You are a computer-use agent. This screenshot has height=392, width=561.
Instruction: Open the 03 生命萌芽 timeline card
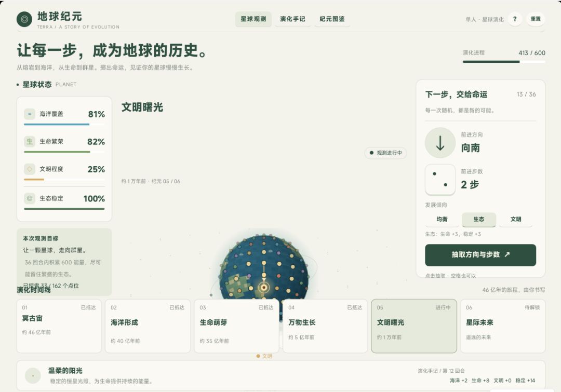click(x=236, y=326)
